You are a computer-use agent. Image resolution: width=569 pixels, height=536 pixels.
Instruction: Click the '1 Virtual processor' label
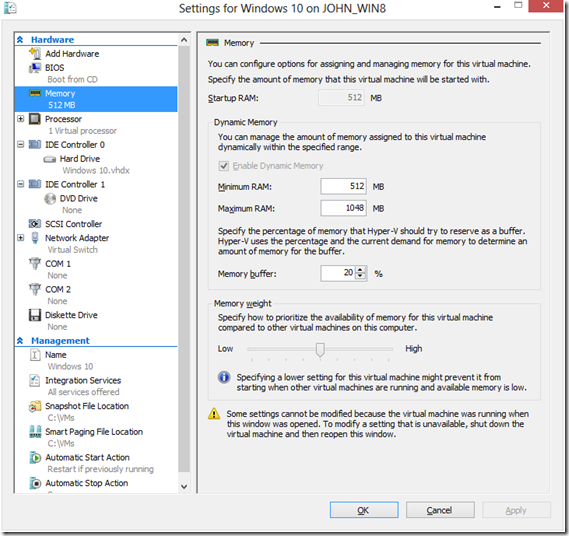coord(82,131)
